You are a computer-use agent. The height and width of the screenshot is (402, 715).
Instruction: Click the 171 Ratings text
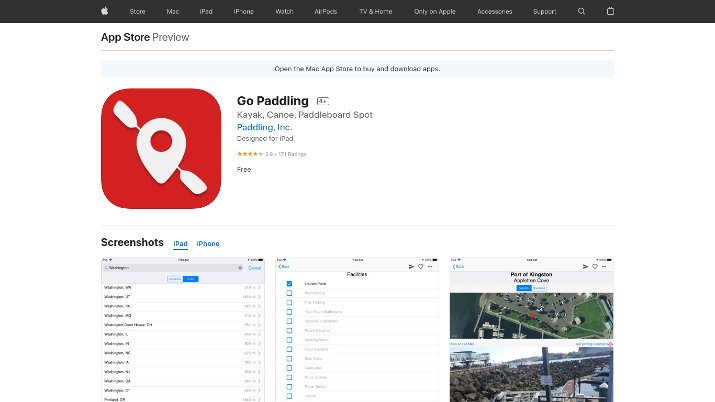click(x=292, y=154)
